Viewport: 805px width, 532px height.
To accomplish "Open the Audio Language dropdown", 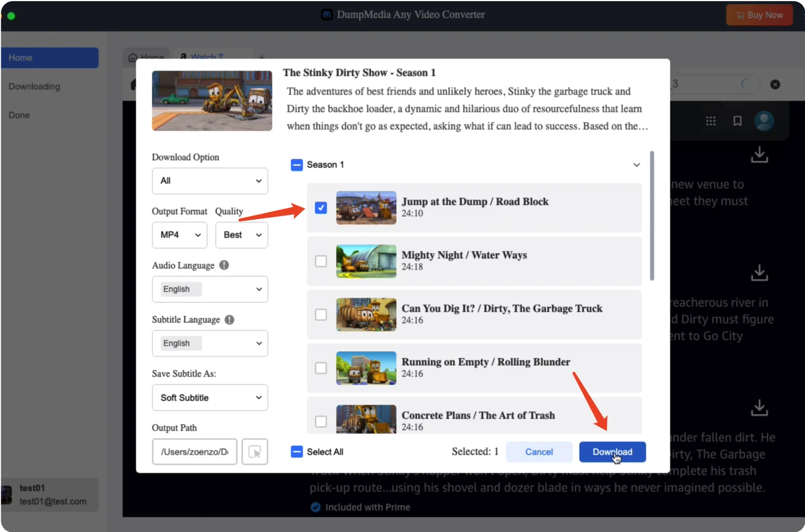I will tap(210, 289).
